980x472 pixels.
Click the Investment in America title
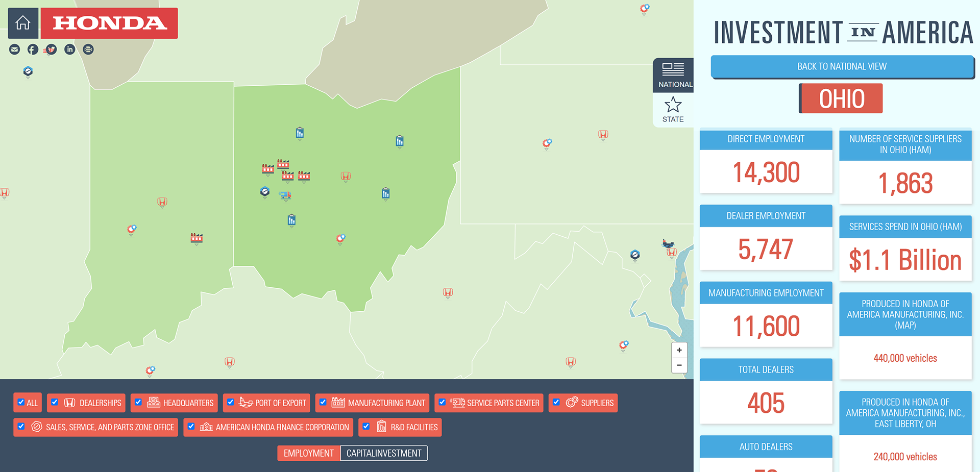843,33
